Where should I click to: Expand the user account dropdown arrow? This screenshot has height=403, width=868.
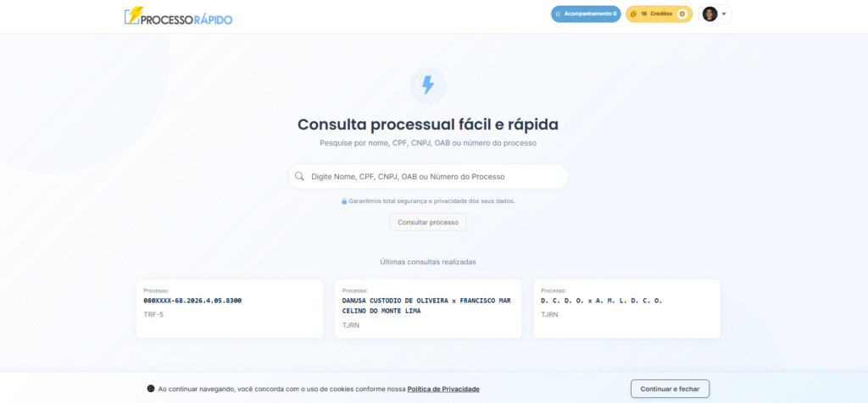(724, 14)
